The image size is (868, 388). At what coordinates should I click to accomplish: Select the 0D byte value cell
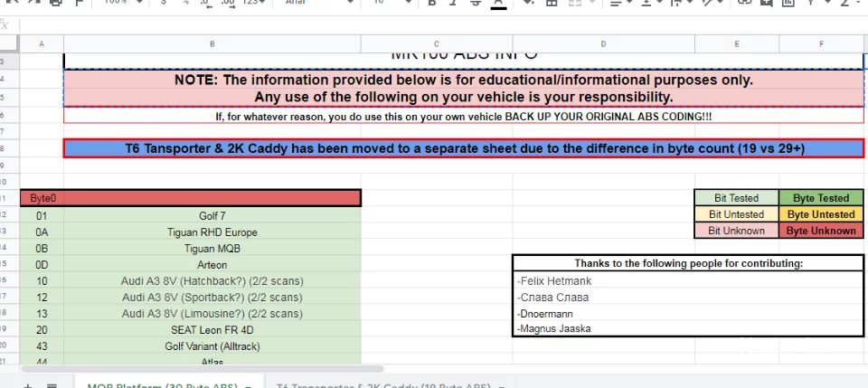[x=42, y=265]
